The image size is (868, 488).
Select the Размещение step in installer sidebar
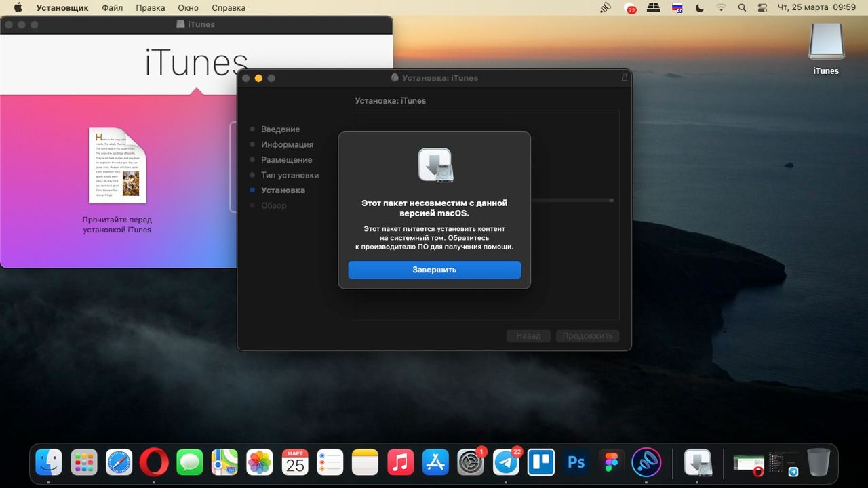point(286,160)
